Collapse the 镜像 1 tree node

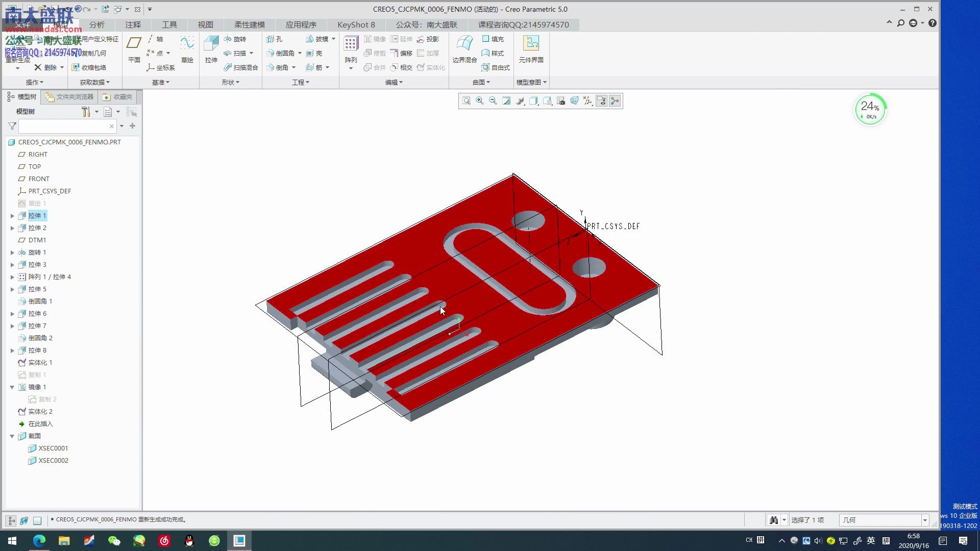pos(12,387)
